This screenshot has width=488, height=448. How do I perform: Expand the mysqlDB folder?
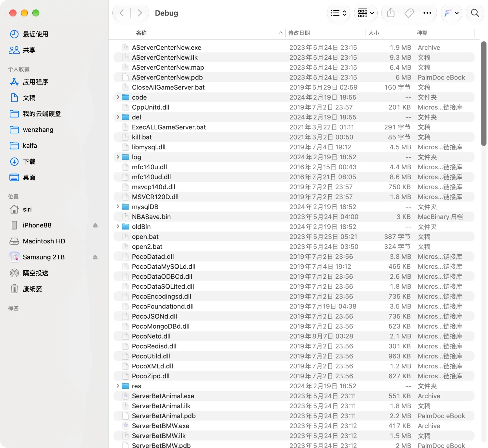pos(118,207)
